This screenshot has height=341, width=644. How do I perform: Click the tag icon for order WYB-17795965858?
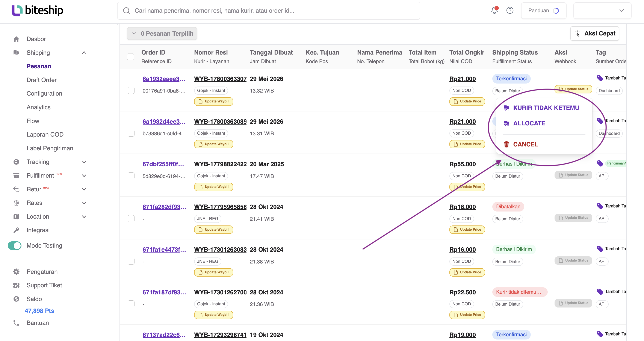click(600, 206)
